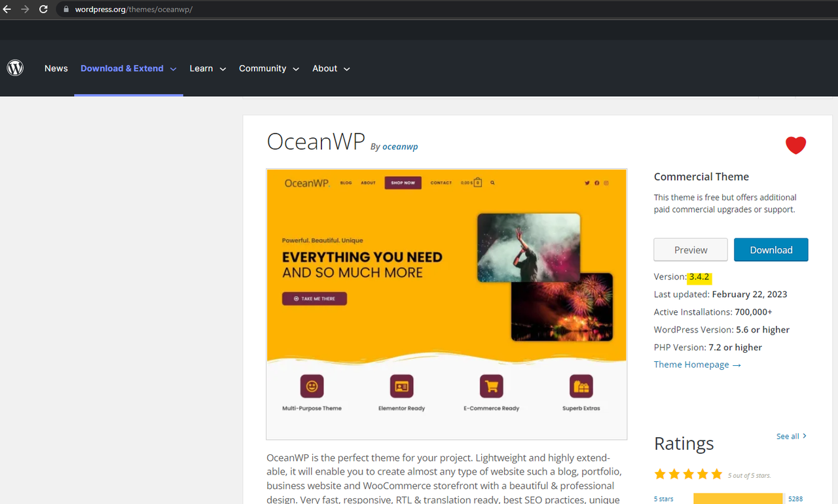Expand the Download & Extend chevron

[173, 69]
